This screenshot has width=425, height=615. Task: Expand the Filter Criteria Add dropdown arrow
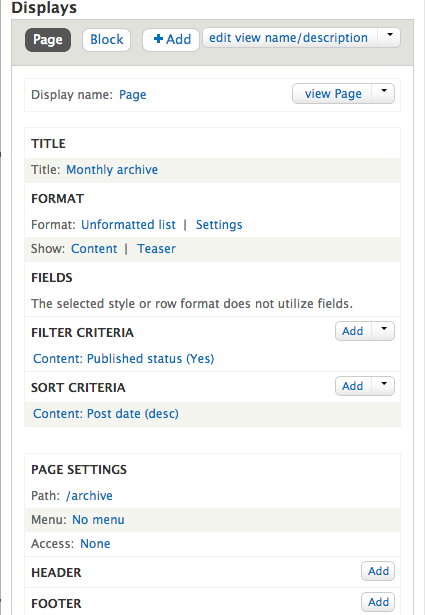click(383, 331)
